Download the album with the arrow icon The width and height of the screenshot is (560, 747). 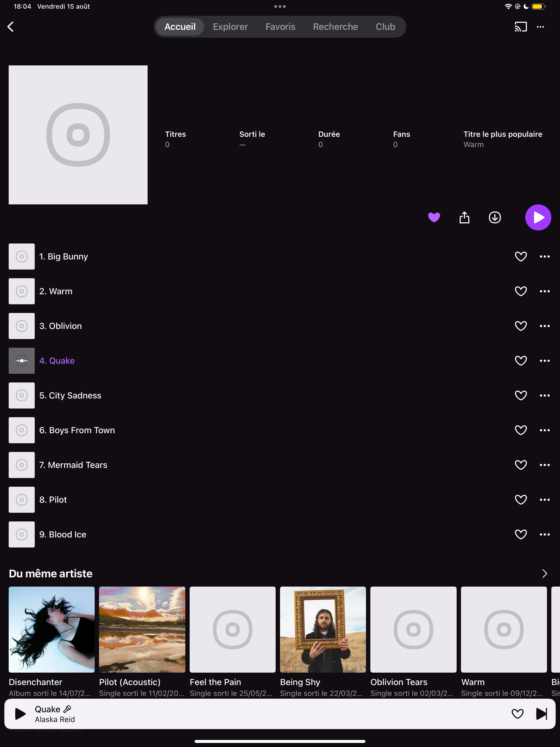(495, 217)
